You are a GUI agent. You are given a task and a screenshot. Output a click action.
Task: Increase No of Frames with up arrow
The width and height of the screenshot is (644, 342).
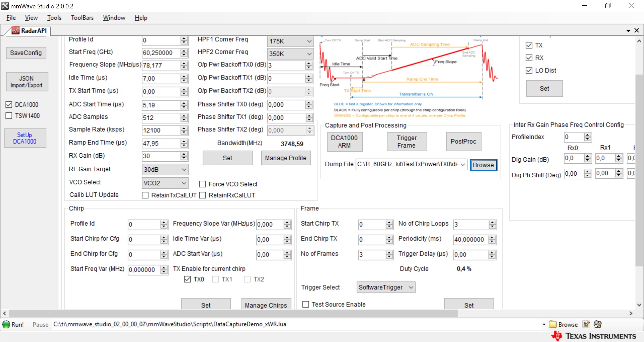389,252
